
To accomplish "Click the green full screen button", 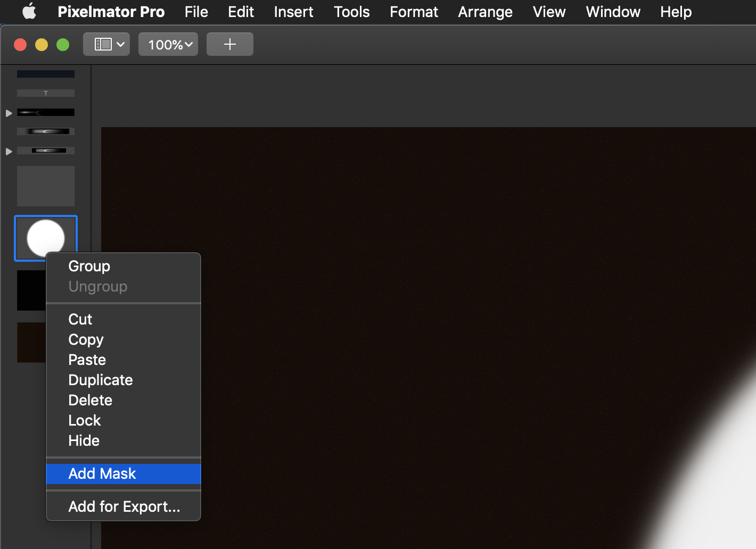I will pos(63,45).
